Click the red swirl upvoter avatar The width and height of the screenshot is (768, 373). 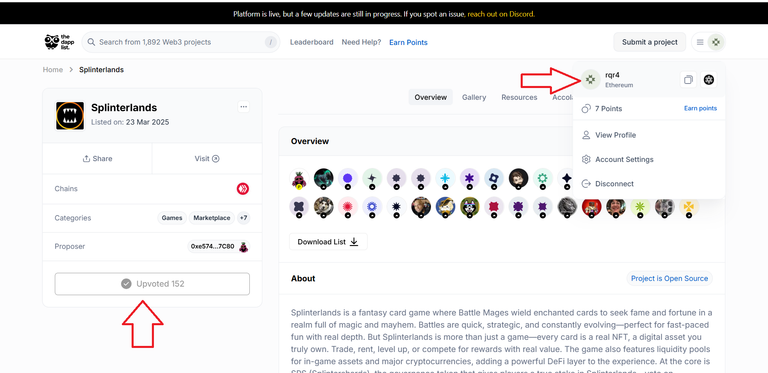[x=348, y=207]
